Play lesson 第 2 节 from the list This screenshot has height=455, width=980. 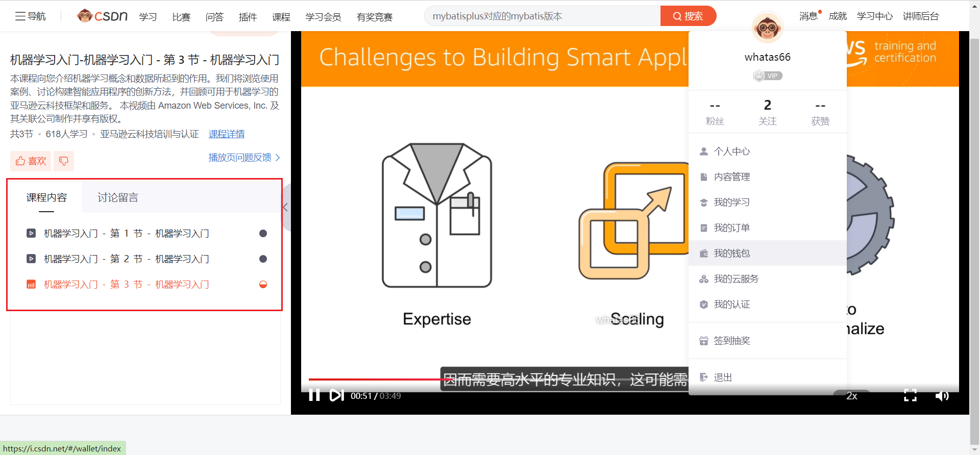(127, 259)
